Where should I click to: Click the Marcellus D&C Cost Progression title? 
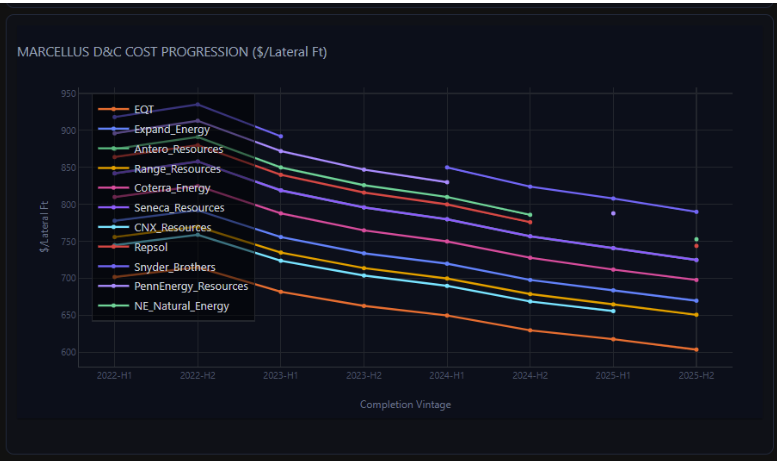click(x=172, y=52)
